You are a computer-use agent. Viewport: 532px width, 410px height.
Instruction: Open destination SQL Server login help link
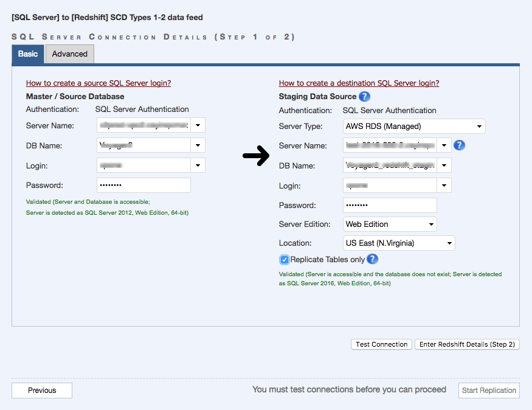(359, 83)
